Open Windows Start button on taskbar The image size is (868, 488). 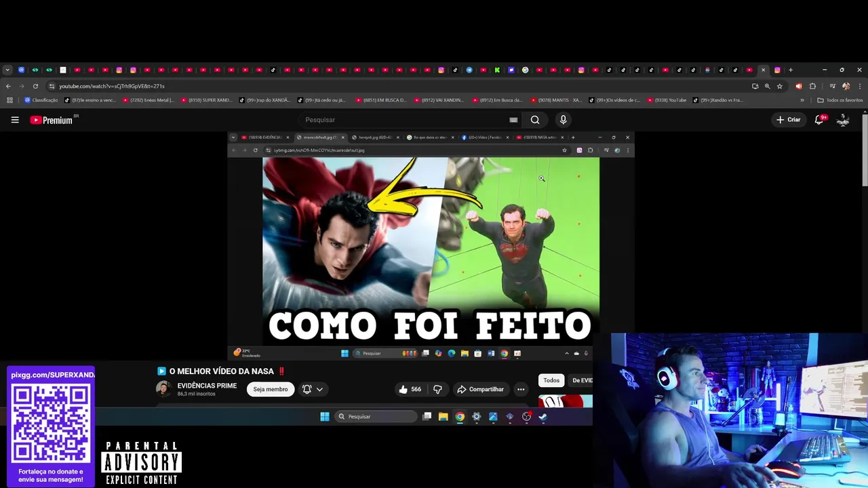click(325, 417)
